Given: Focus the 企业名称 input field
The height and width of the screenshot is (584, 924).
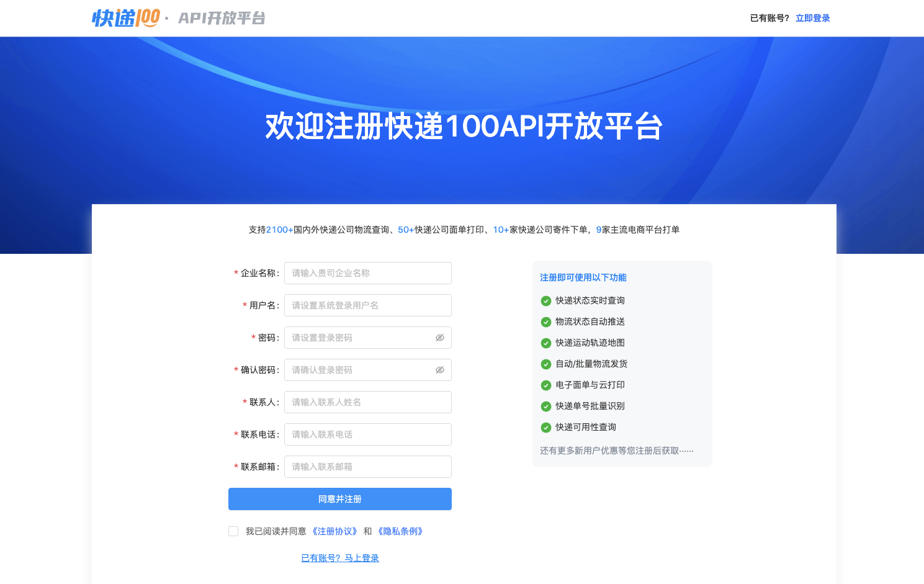Looking at the screenshot, I should 368,273.
